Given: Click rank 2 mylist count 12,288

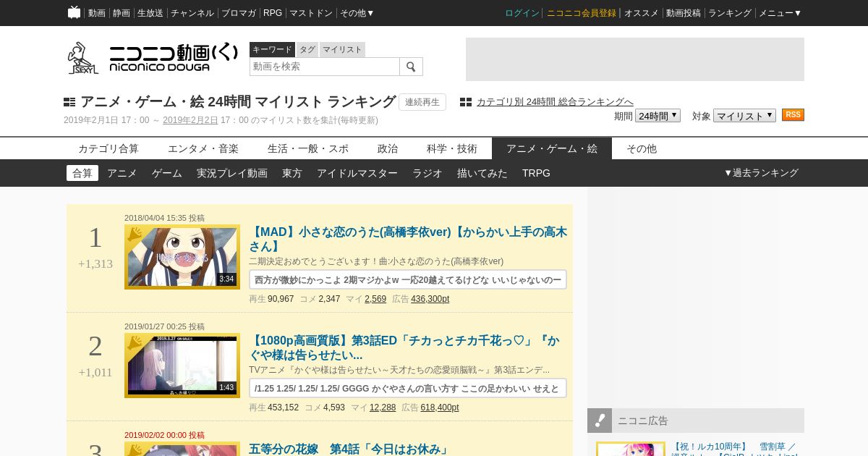Looking at the screenshot, I should click(383, 408).
